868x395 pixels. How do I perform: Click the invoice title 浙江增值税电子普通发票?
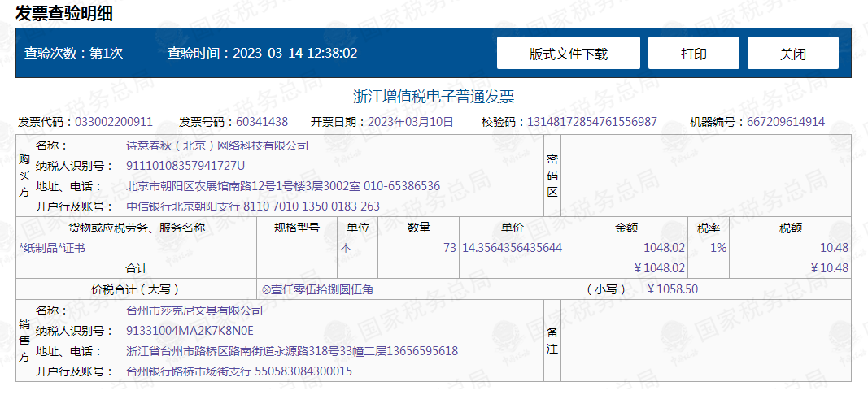point(434,97)
